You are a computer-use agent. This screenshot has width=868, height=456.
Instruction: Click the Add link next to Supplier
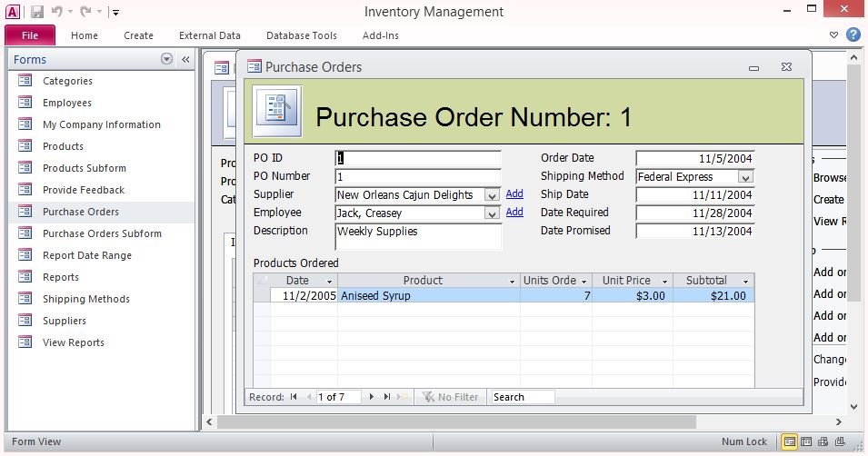click(514, 194)
